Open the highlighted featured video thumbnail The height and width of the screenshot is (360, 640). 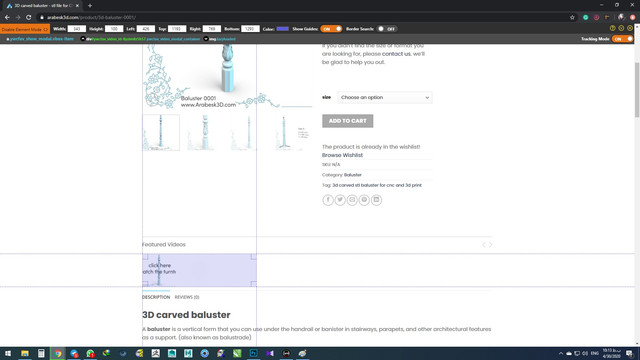199,270
